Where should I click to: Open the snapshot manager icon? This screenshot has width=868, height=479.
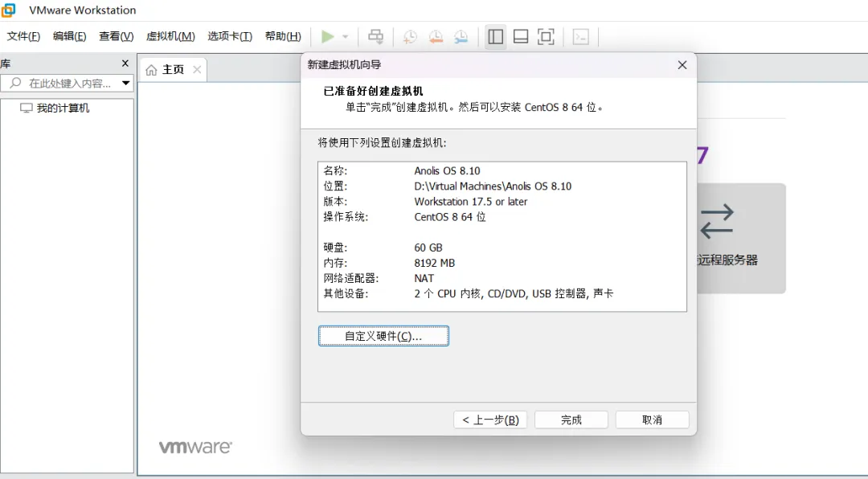pos(461,37)
